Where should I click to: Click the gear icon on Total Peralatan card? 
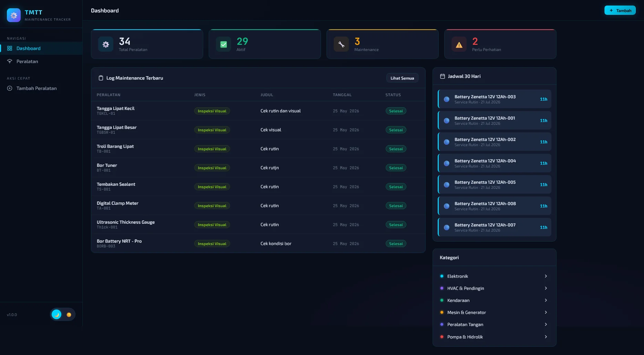(x=106, y=44)
